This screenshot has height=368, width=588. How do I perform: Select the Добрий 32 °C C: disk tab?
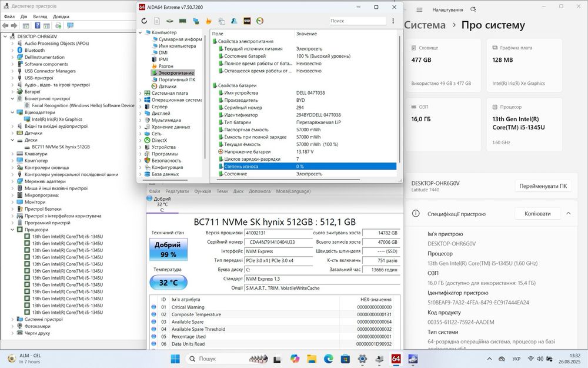[162, 204]
